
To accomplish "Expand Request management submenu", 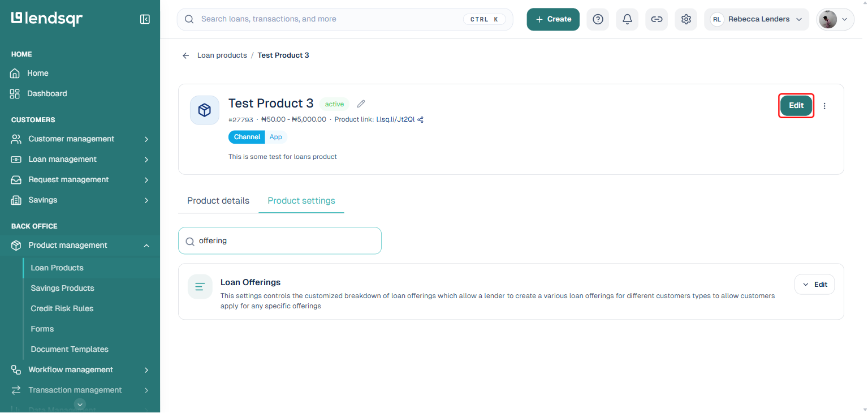I will (146, 180).
